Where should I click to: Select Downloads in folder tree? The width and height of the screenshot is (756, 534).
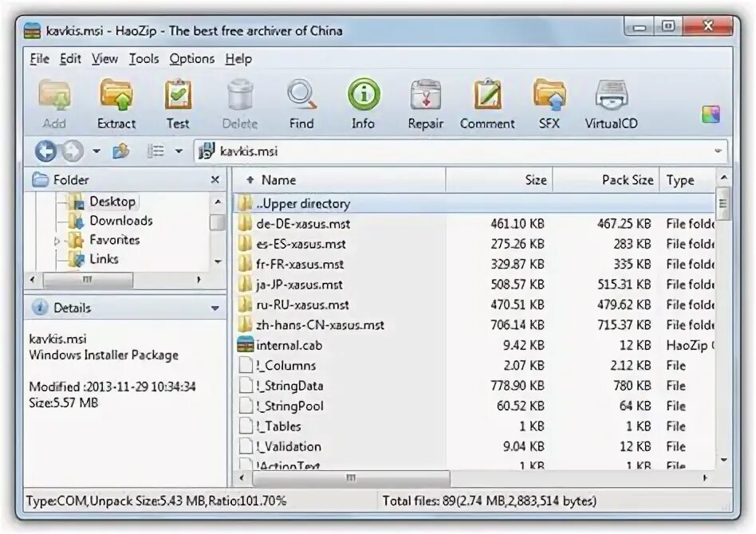coord(121,221)
